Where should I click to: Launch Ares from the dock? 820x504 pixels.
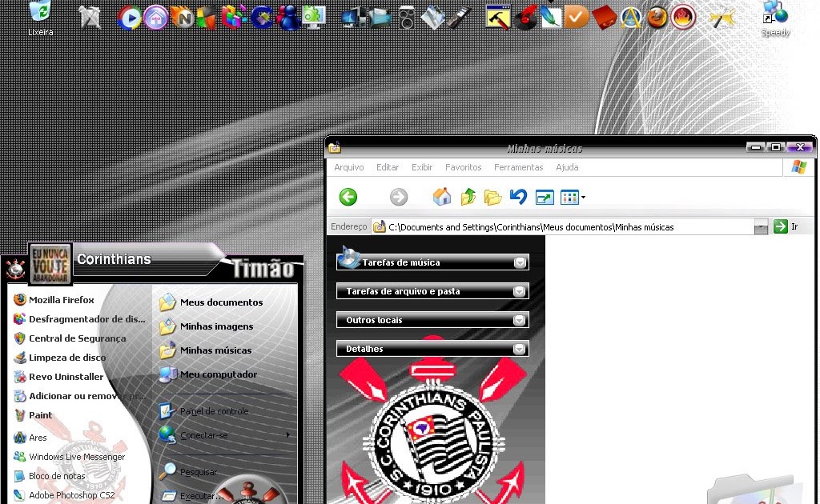631,18
